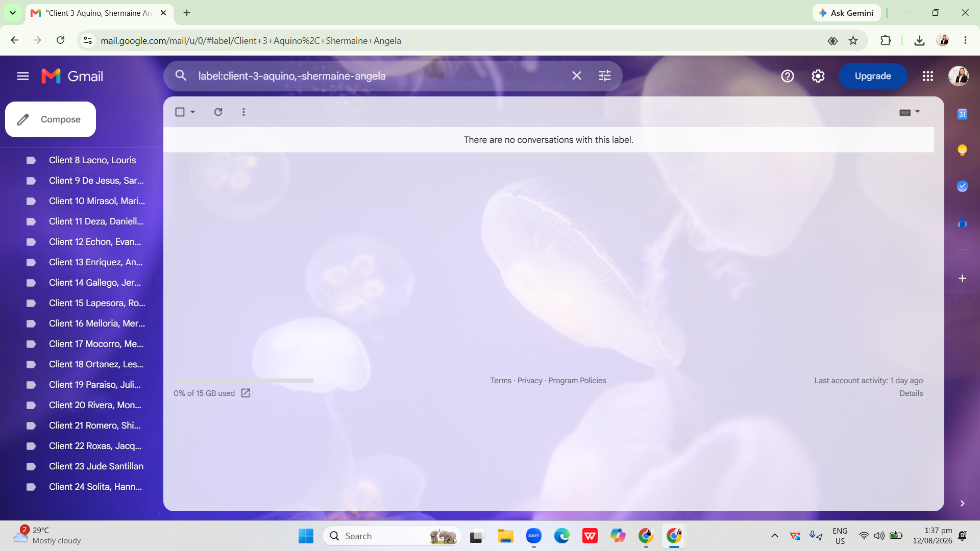Click the storage usage progress bar
This screenshot has height=551, width=980.
pos(243,381)
